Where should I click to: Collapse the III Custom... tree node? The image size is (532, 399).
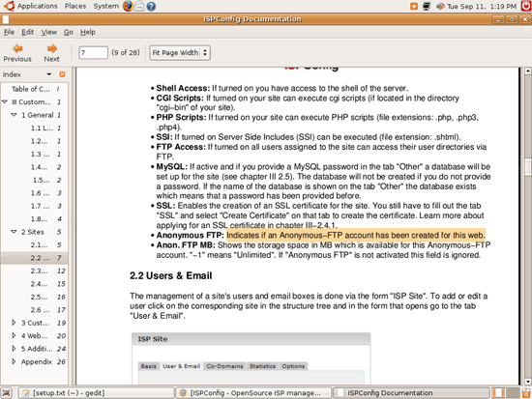(5, 101)
